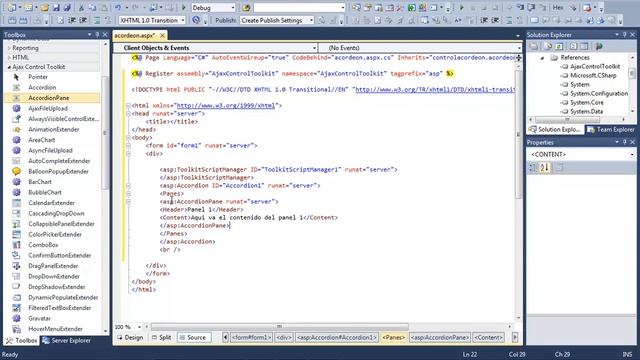Collapse the head element outlining box

coord(128,113)
